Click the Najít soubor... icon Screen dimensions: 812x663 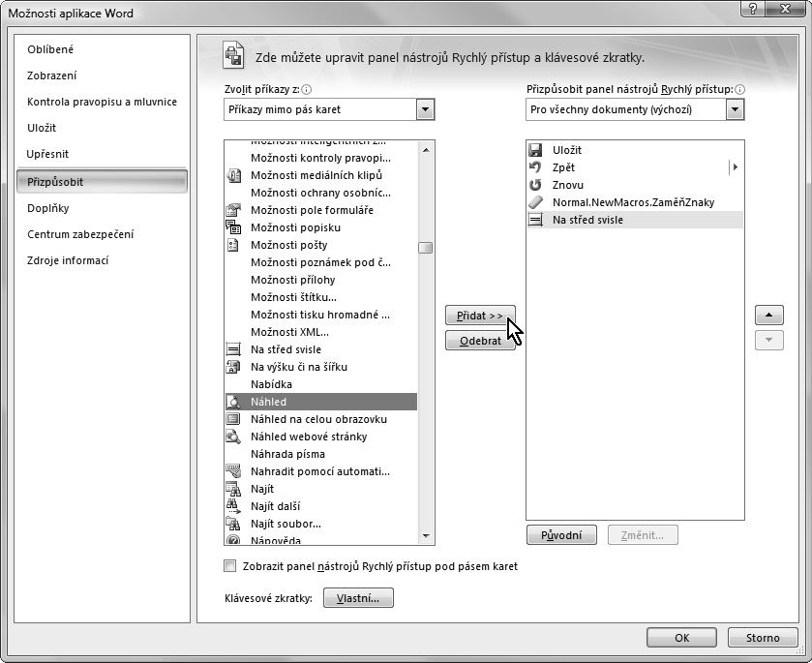pyautogui.click(x=233, y=524)
